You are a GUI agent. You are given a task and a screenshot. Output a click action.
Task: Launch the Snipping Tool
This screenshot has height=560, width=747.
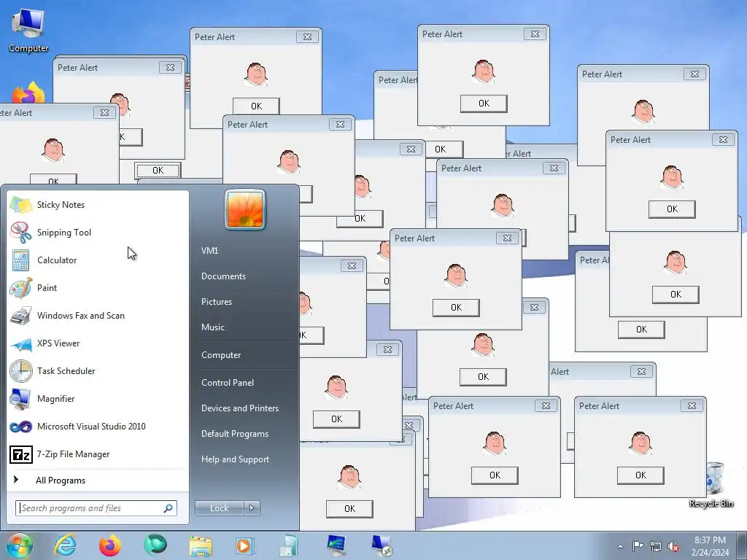click(x=98, y=233)
